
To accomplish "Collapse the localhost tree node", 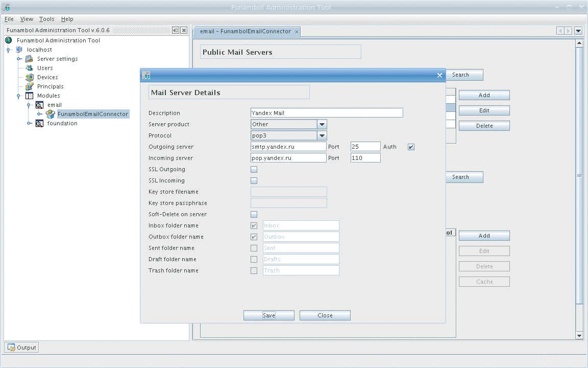I will coord(8,50).
